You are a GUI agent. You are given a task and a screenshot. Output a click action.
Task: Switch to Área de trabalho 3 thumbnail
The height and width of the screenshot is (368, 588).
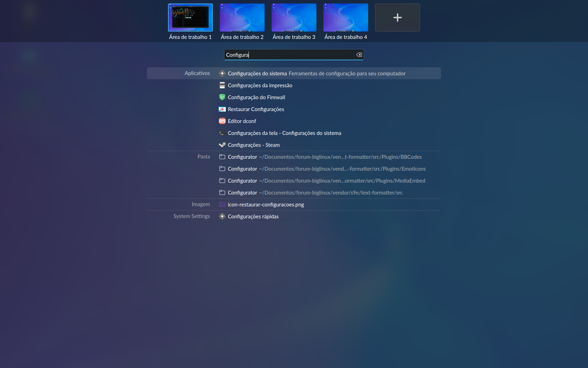point(294,18)
